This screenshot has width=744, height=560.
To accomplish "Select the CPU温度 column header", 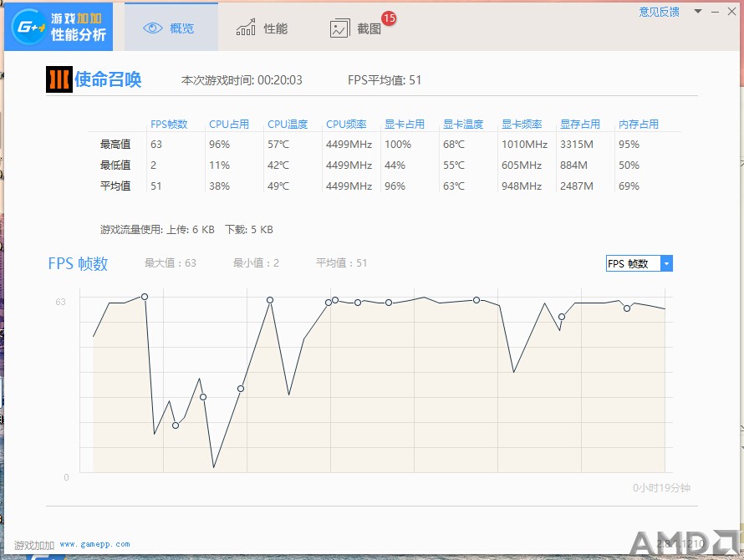I will pyautogui.click(x=288, y=124).
